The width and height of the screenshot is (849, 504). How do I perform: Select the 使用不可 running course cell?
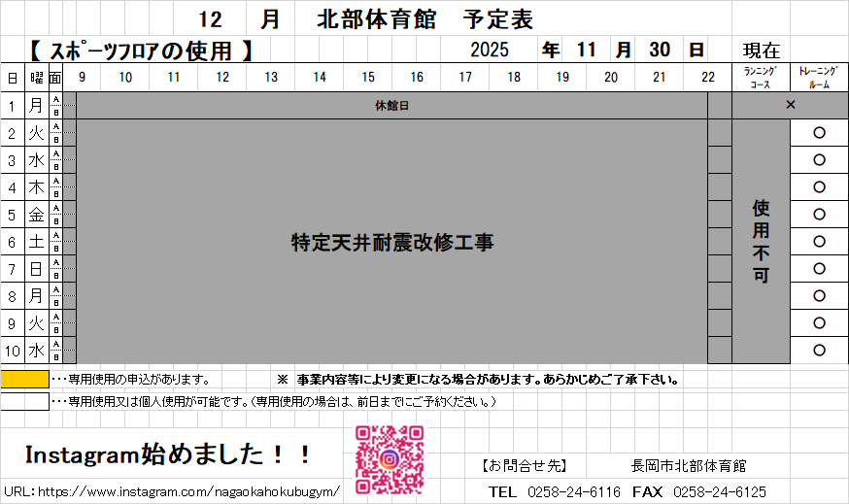pos(761,242)
